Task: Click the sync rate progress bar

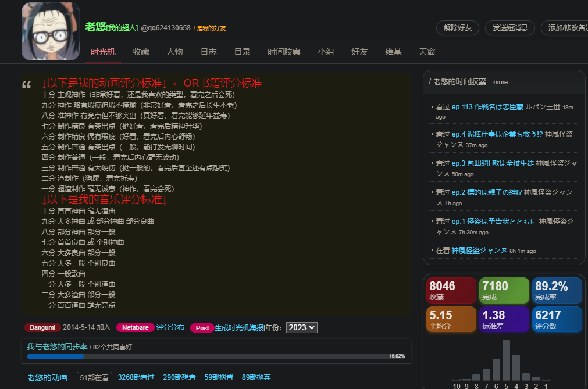Action: [215, 356]
